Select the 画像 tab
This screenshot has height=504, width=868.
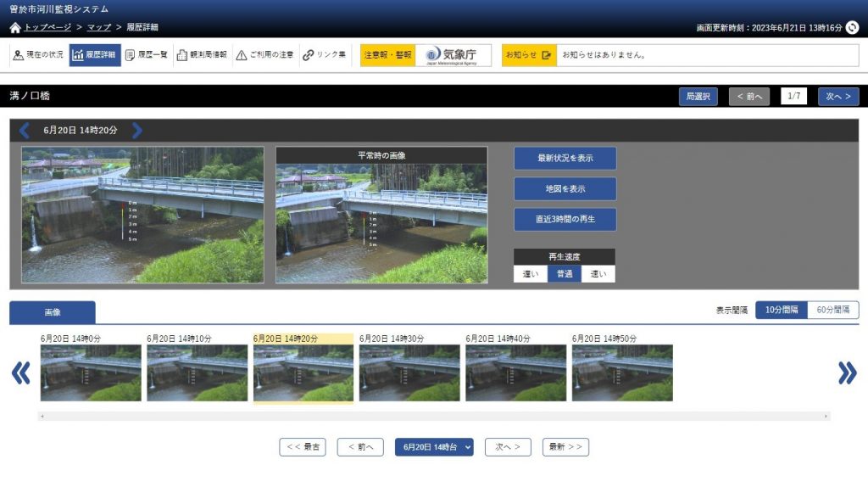click(53, 313)
